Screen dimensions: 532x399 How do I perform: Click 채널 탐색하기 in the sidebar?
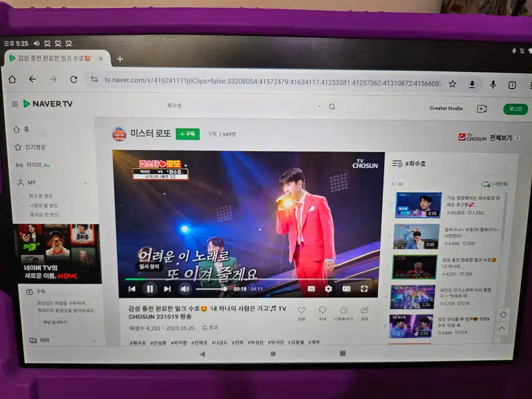pyautogui.click(x=55, y=323)
